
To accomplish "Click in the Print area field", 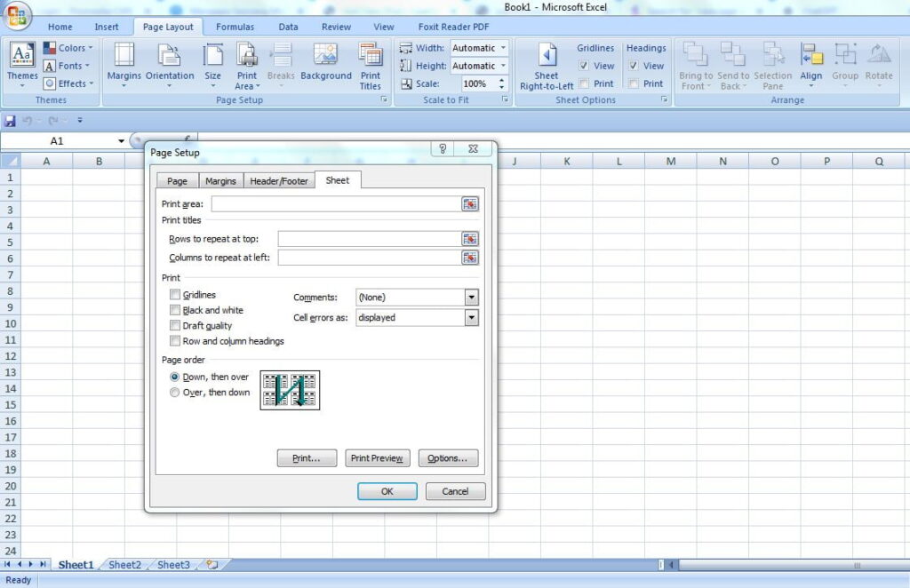I will [x=336, y=204].
